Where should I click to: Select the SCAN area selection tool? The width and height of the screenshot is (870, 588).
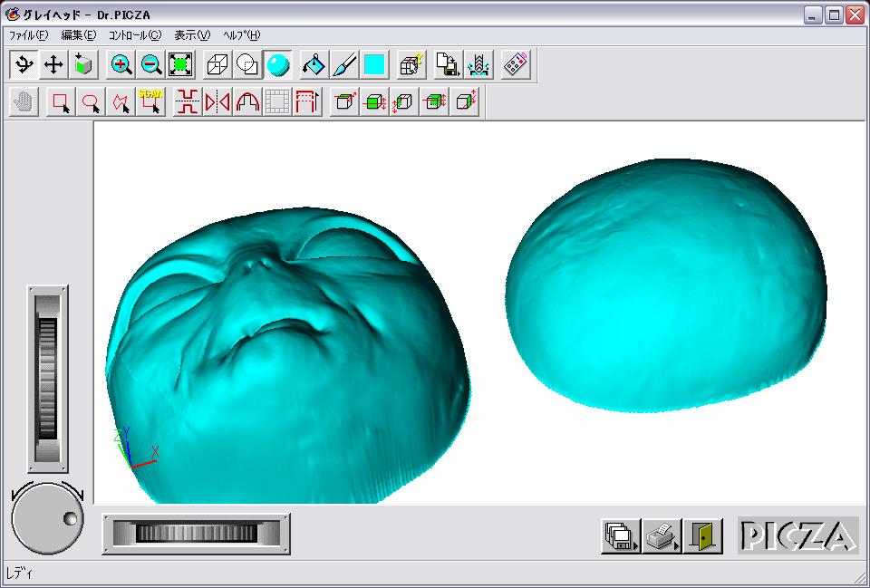click(x=151, y=102)
